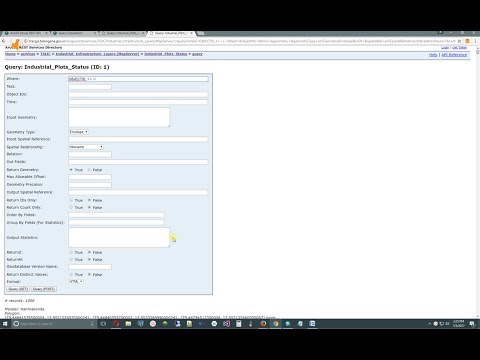
Task: Open the services breadcrumb link
Action: (x=28, y=54)
